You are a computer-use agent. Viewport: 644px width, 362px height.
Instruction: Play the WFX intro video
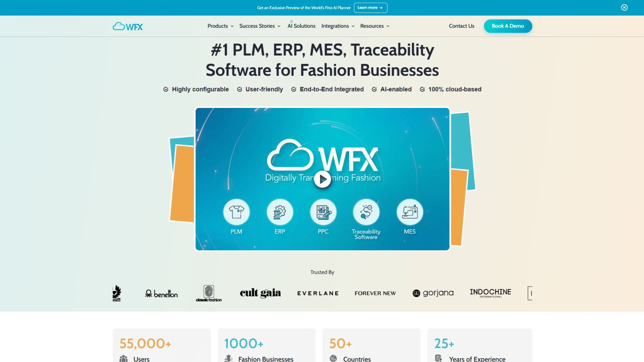[x=322, y=179]
